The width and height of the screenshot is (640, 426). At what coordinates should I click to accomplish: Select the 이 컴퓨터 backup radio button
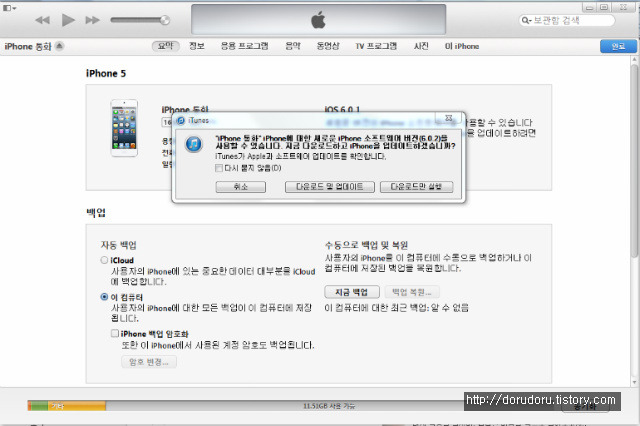[104, 297]
